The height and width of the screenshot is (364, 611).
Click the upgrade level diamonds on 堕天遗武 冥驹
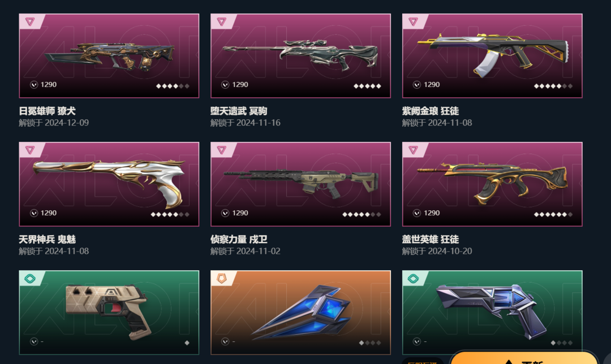click(367, 86)
